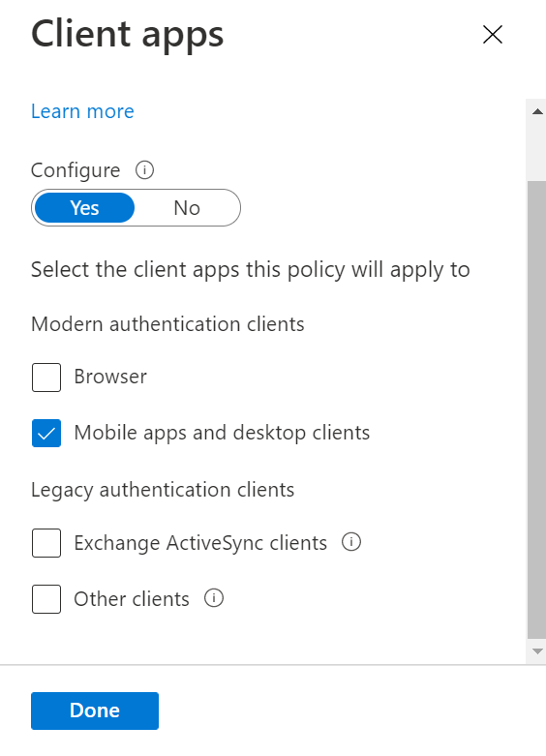This screenshot has width=546, height=756.
Task: Enable the Browser checkbox
Action: point(46,378)
